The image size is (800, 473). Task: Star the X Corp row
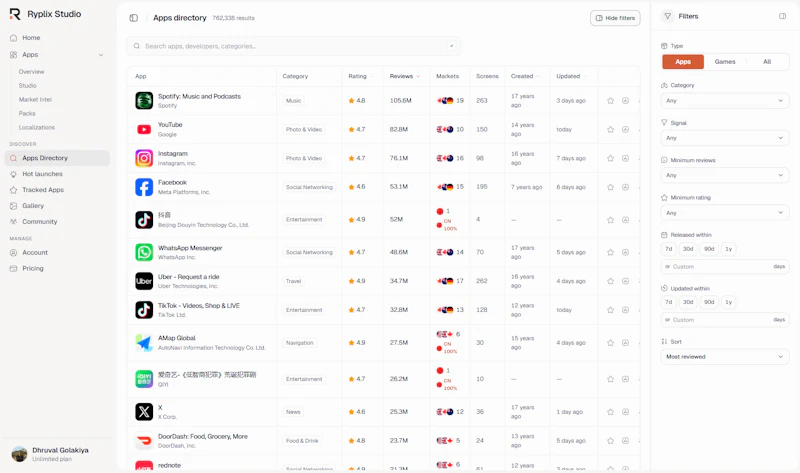coord(610,412)
